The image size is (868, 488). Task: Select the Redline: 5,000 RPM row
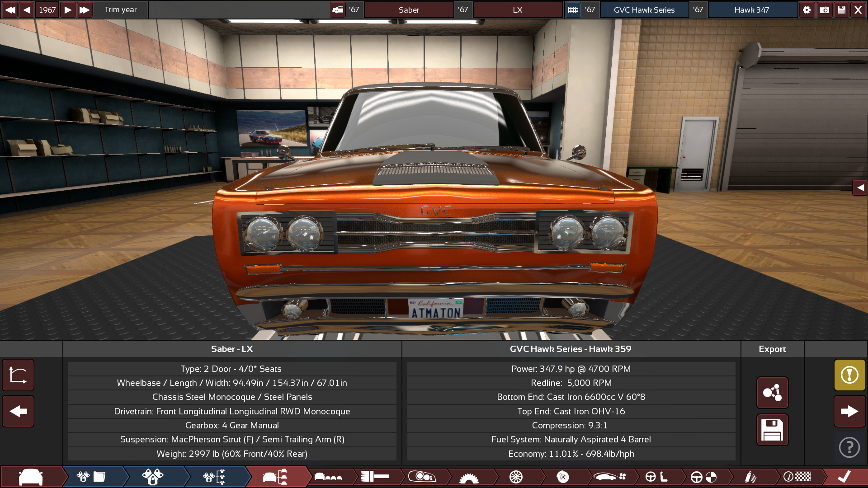click(x=571, y=383)
